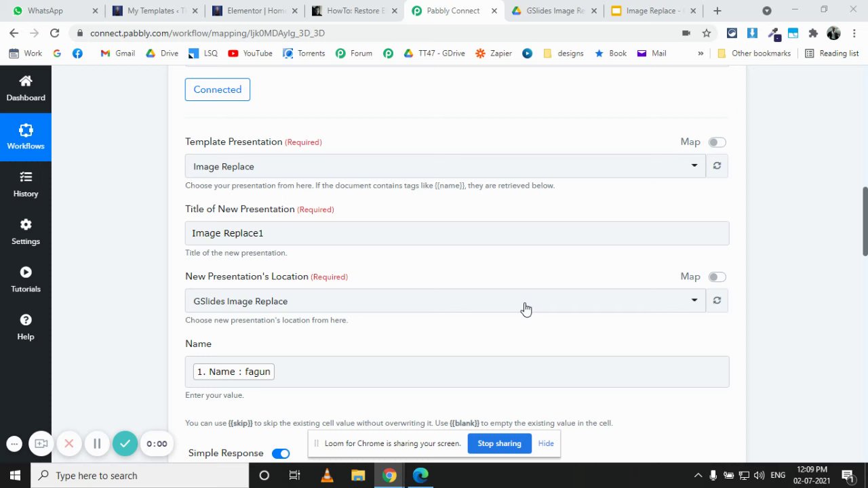Open the notification center icon
The height and width of the screenshot is (488, 868).
tap(848, 475)
